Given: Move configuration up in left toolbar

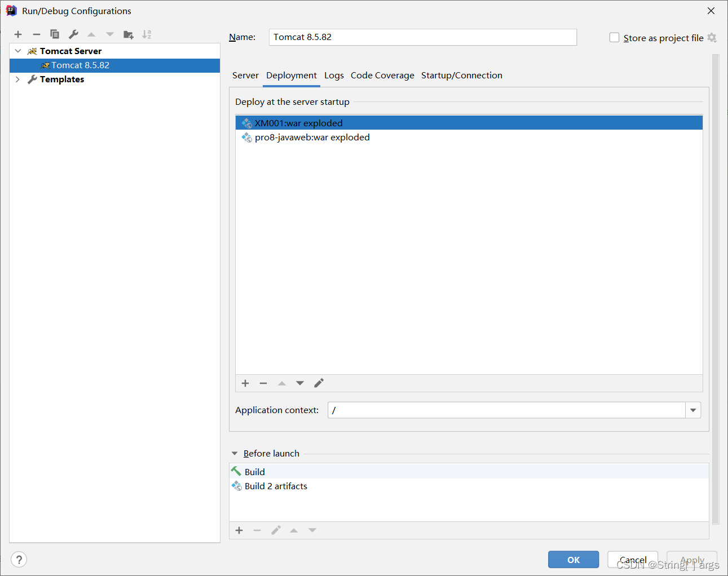Looking at the screenshot, I should tap(91, 34).
